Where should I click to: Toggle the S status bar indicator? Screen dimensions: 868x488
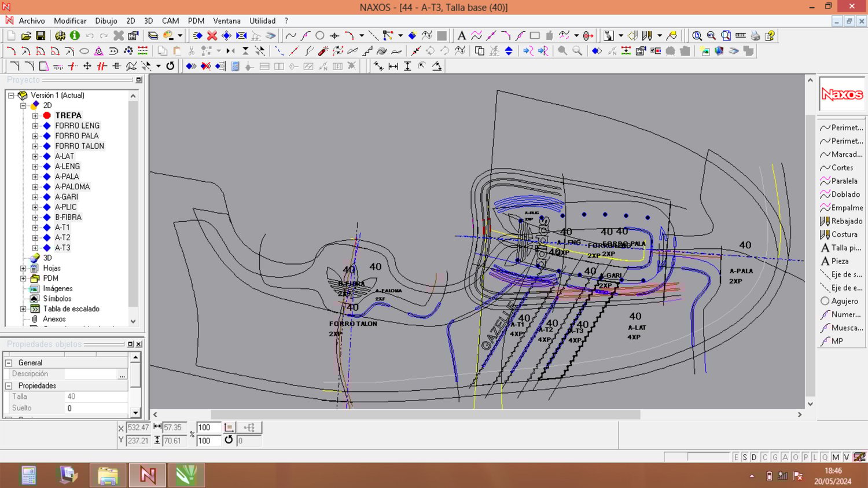point(745,457)
